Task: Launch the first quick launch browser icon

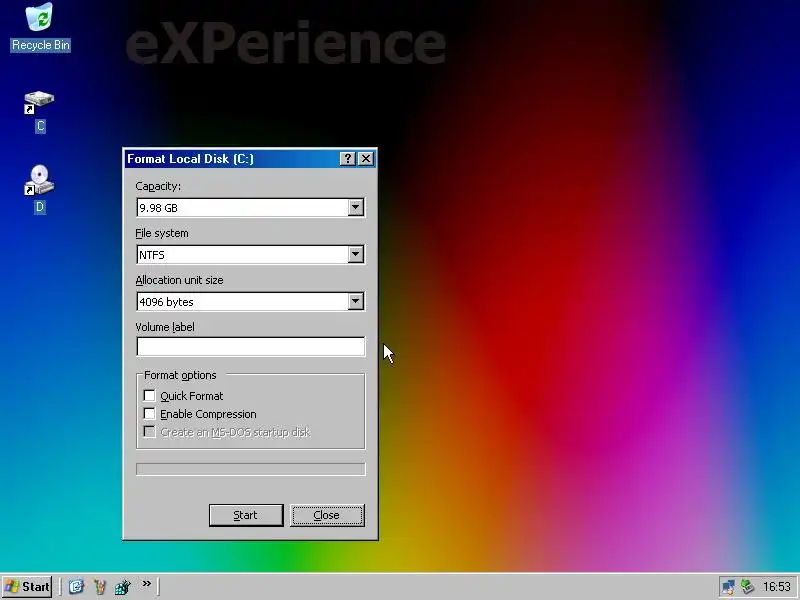Action: coord(77,586)
